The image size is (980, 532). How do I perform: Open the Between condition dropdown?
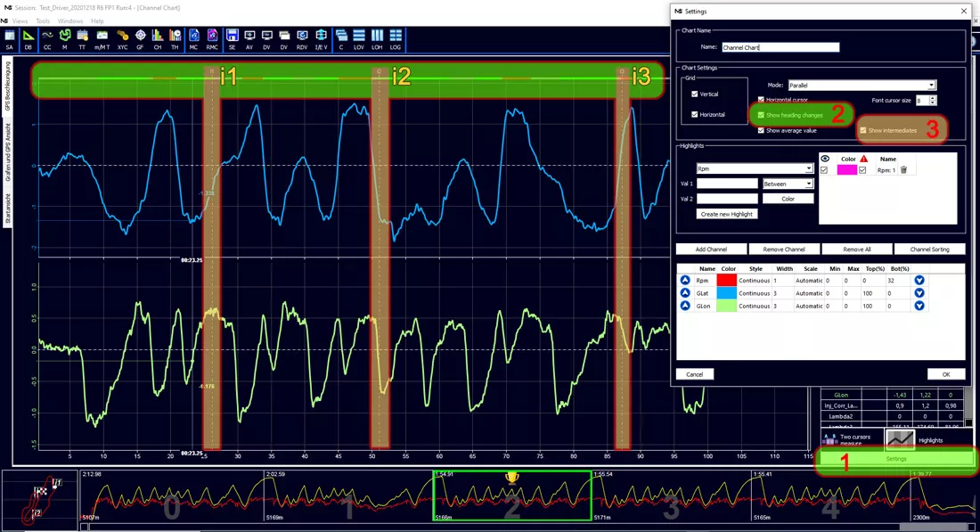(x=788, y=184)
